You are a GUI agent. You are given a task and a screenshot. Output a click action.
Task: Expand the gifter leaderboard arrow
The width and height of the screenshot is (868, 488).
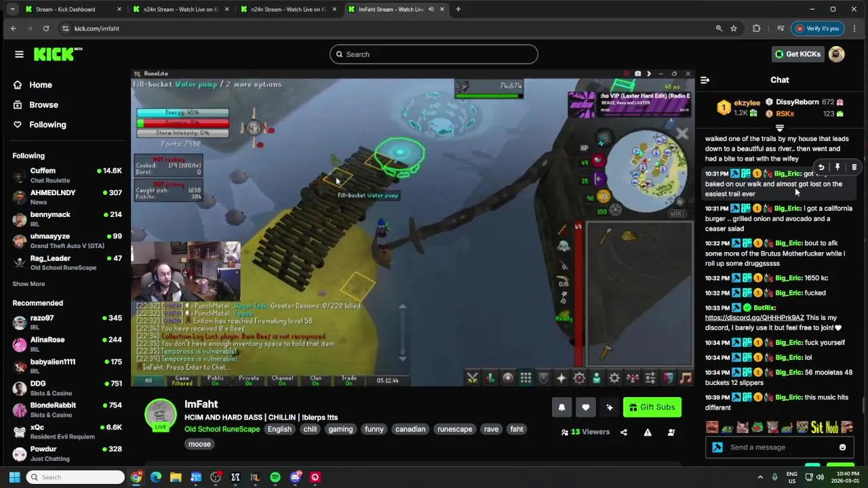[x=780, y=128]
